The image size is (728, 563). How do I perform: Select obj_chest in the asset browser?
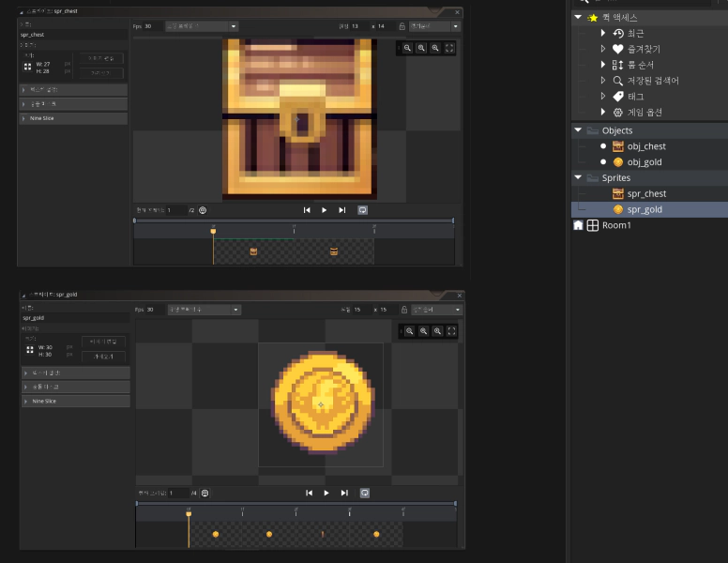(646, 146)
